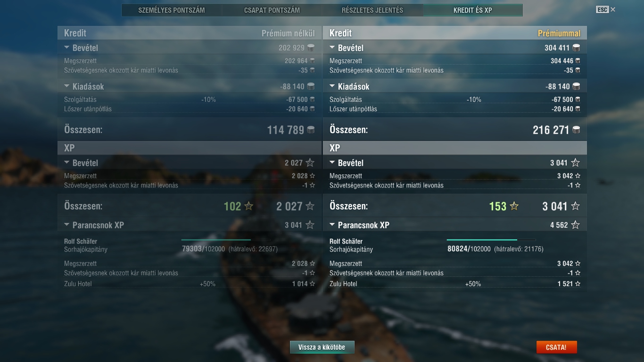Click the star icon beside 3 041 Összesen
The height and width of the screenshot is (362, 644).
(x=575, y=206)
